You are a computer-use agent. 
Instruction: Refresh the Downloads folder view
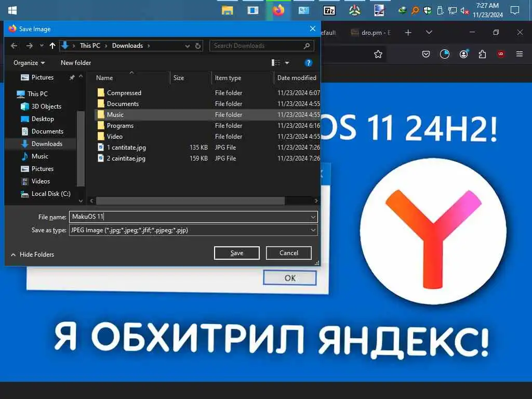pyautogui.click(x=198, y=46)
